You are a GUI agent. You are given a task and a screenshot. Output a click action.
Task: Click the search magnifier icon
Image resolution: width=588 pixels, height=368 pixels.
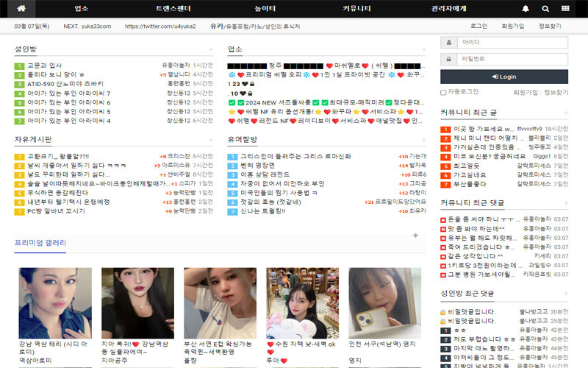[545, 9]
